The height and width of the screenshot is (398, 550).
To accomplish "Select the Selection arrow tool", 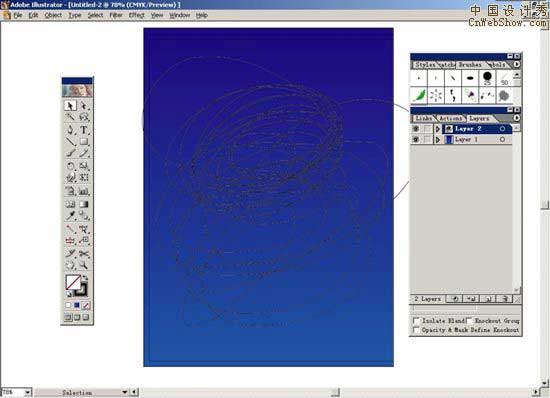I will [70, 106].
